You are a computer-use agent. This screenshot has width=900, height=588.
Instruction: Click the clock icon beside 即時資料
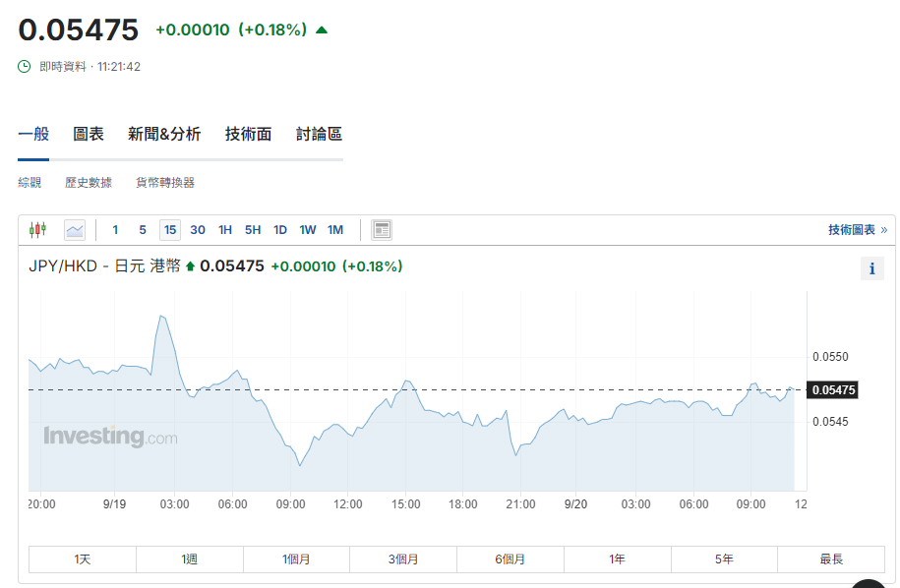pyautogui.click(x=25, y=67)
